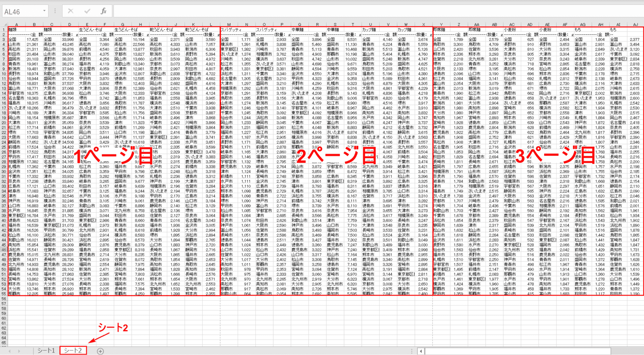The width and height of the screenshot is (644, 355).
Task: Click cell T4 with value 11,130
Action: 353,44
